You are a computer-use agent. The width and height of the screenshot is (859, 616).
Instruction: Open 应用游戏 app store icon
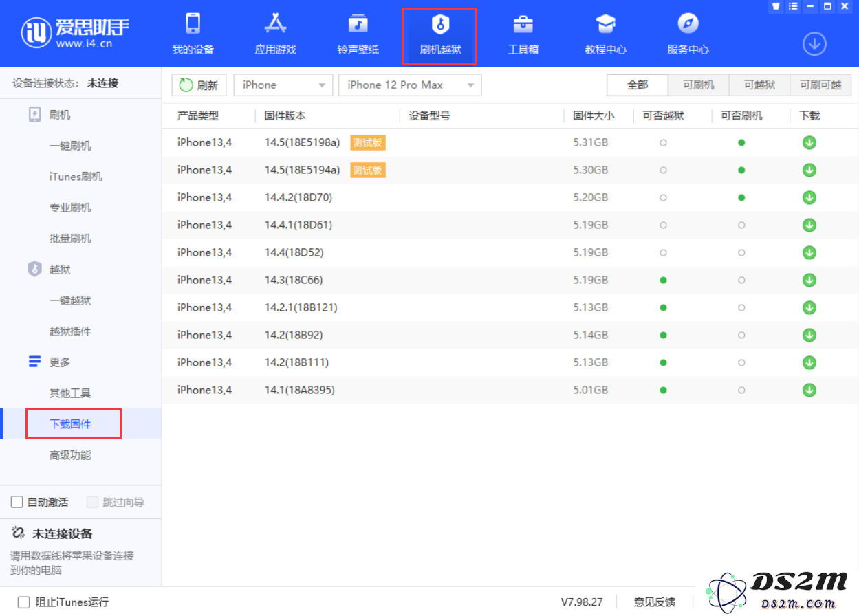(276, 24)
